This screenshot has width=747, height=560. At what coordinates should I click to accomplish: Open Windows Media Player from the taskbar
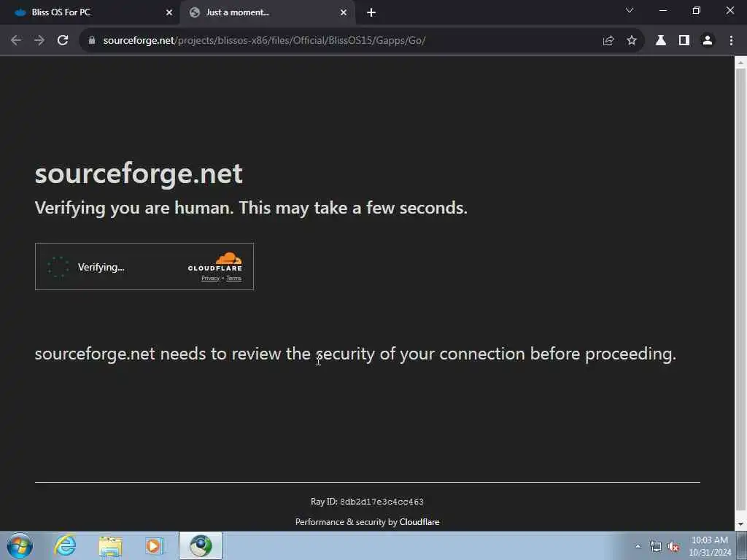tap(155, 545)
